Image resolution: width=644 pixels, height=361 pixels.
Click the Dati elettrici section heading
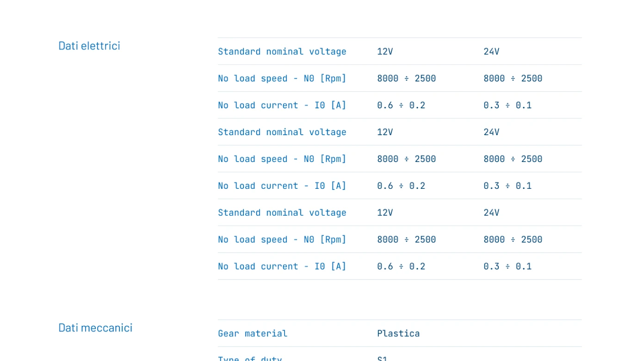click(x=89, y=46)
